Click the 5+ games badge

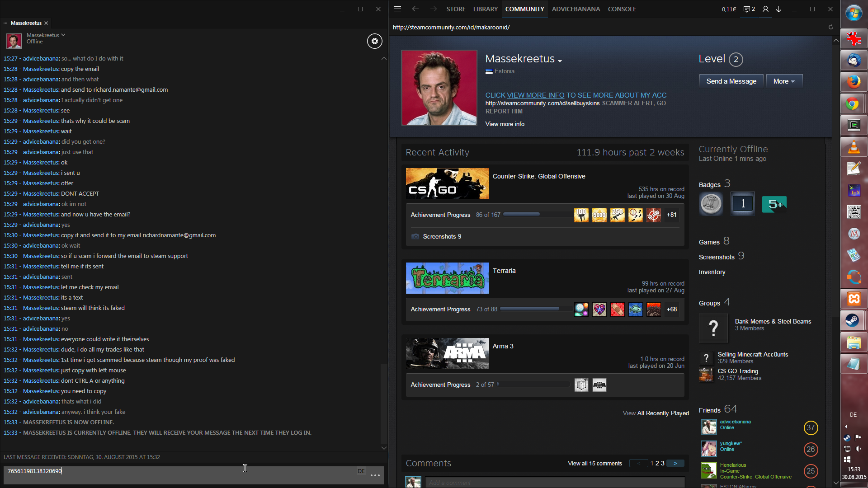pos(774,204)
